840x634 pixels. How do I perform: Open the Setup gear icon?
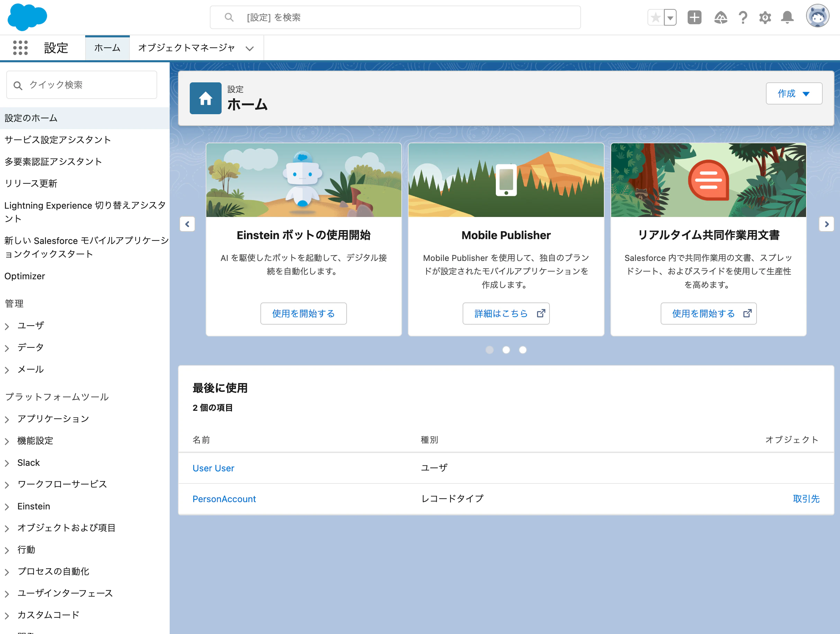point(765,17)
